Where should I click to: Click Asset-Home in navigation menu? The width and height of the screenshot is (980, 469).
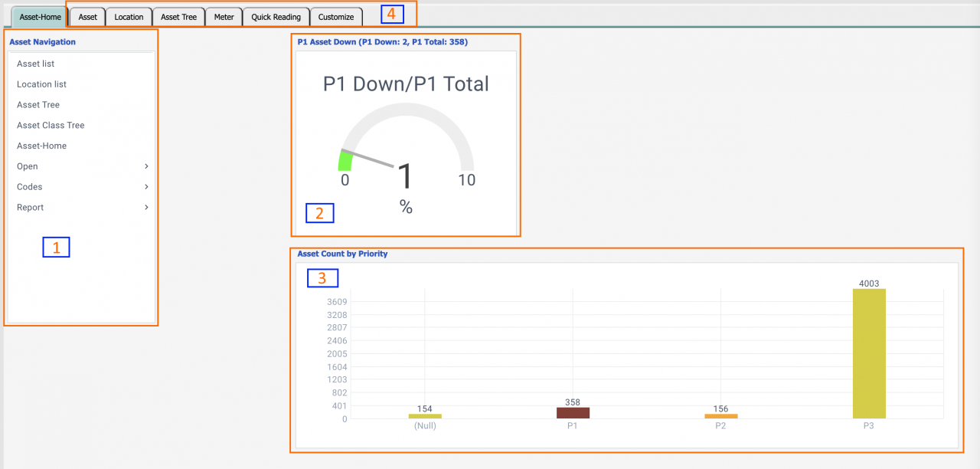tap(41, 146)
